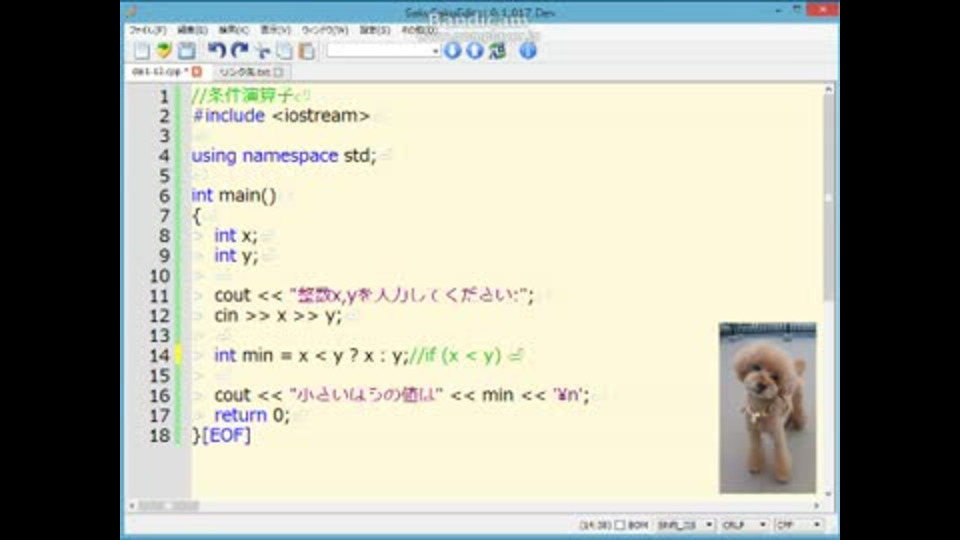Redo the last undone edit
Viewport: 960px width, 540px height.
[x=239, y=51]
